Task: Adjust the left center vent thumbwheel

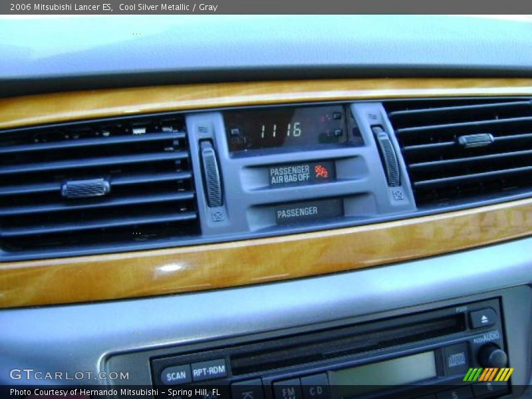Action: tap(211, 174)
